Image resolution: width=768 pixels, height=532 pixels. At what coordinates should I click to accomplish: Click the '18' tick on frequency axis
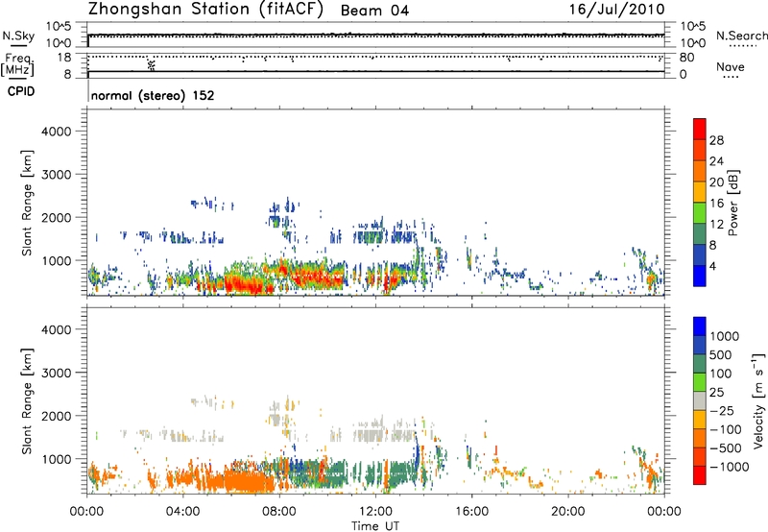click(x=64, y=58)
